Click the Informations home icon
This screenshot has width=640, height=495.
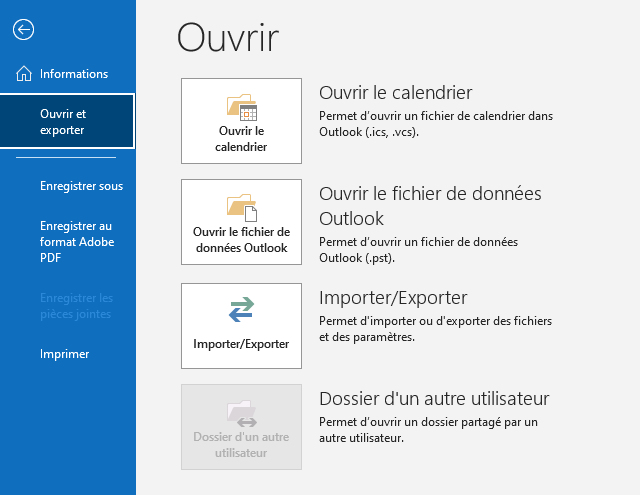(24, 74)
